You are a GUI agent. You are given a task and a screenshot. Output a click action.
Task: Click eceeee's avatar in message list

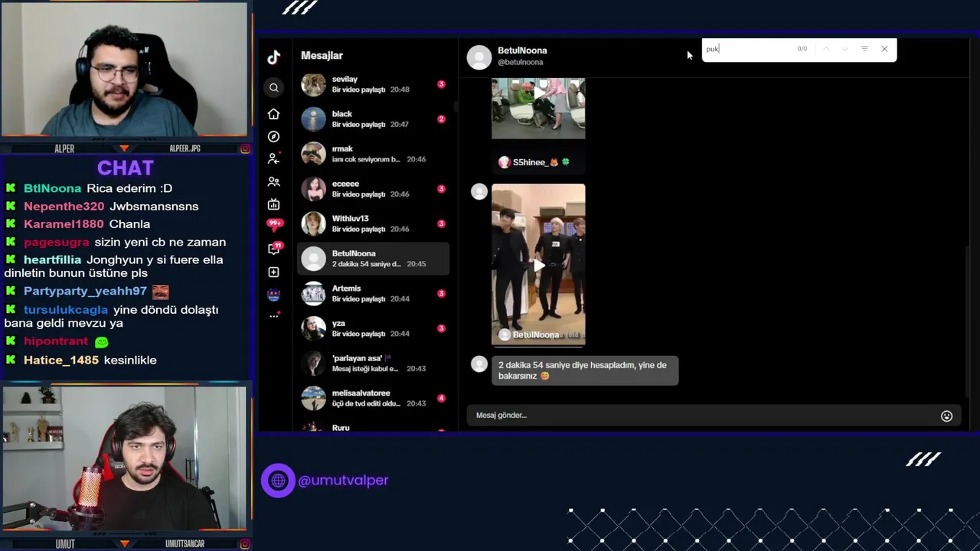[313, 189]
